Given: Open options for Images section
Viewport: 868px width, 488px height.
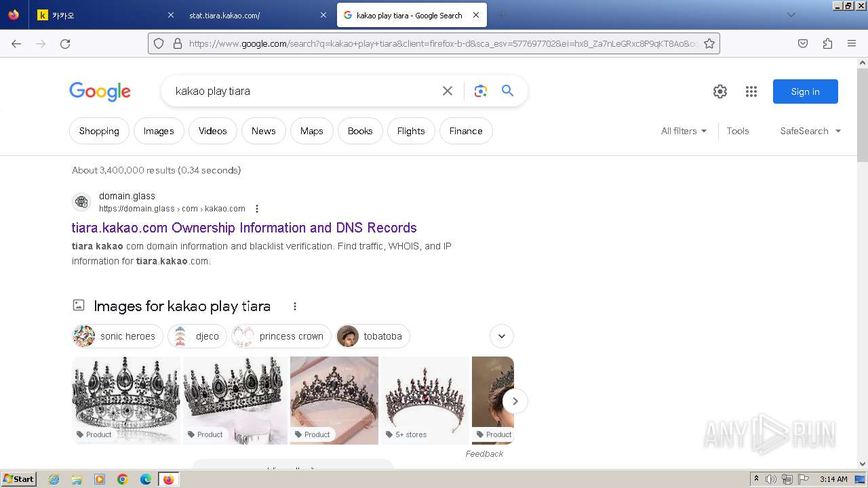Looking at the screenshot, I should [295, 306].
